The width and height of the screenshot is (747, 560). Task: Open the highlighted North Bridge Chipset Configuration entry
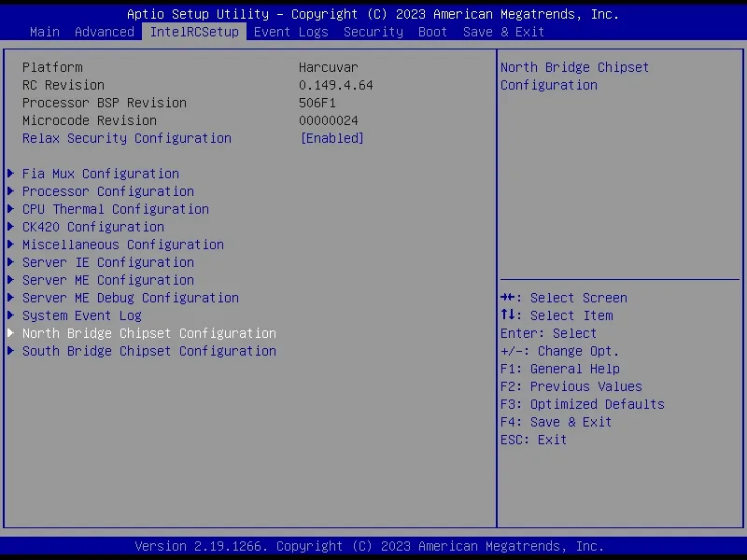point(149,333)
